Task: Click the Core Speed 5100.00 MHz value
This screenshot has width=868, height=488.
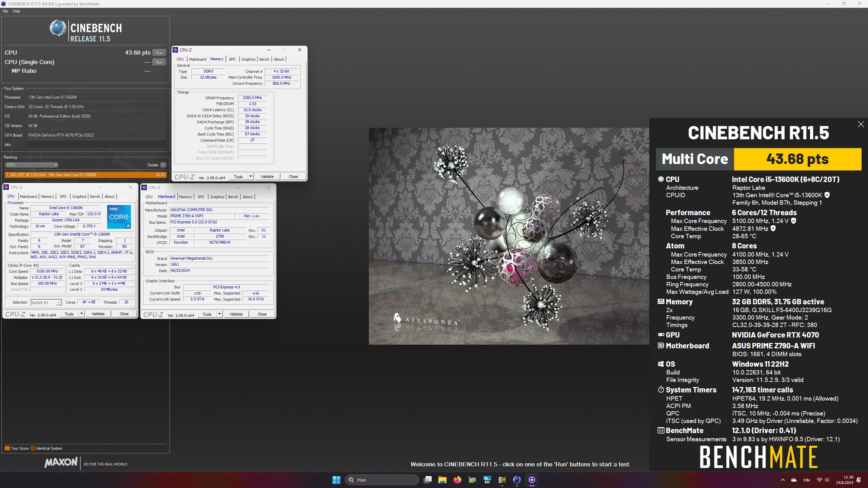Action: tap(47, 271)
